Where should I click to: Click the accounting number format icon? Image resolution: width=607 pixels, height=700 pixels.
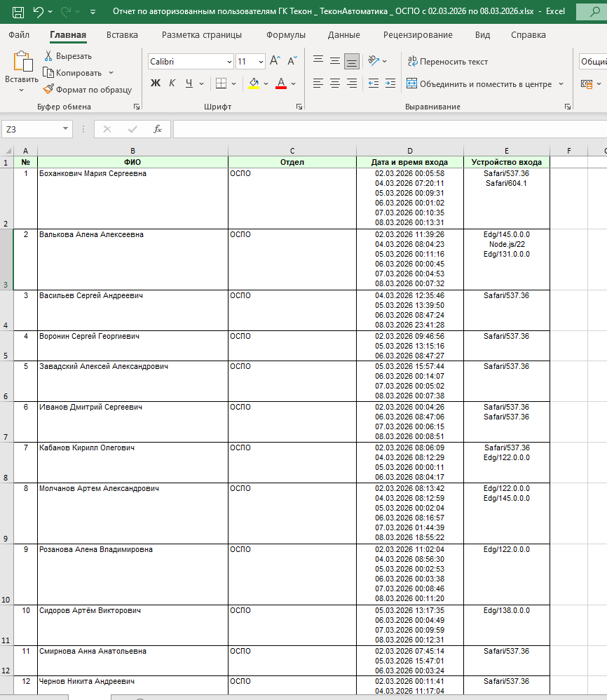[587, 84]
